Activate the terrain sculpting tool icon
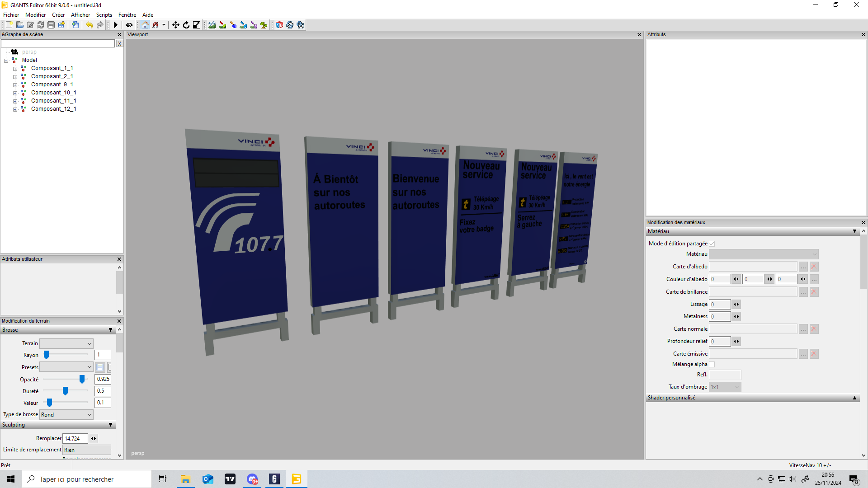 (212, 25)
